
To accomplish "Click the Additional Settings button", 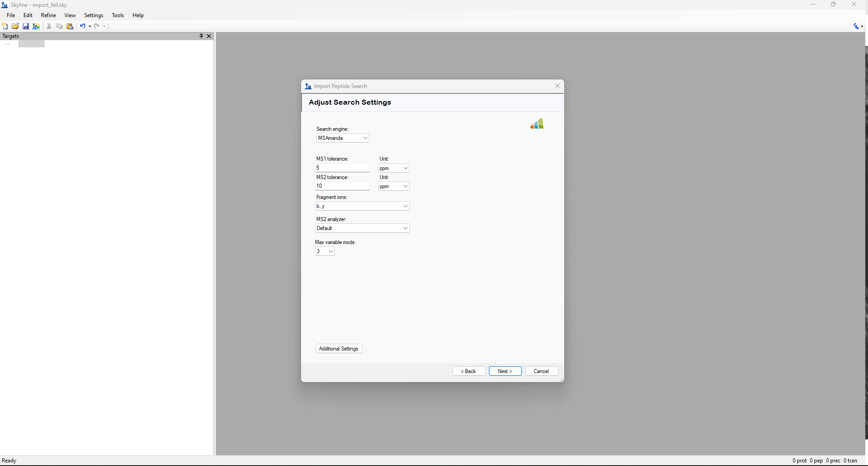I will tap(338, 349).
